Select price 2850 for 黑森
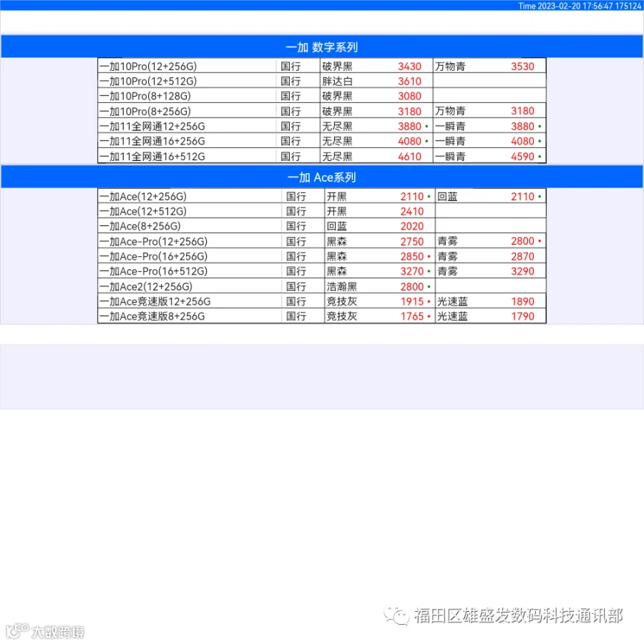The height and width of the screenshot is (644, 644). [412, 256]
